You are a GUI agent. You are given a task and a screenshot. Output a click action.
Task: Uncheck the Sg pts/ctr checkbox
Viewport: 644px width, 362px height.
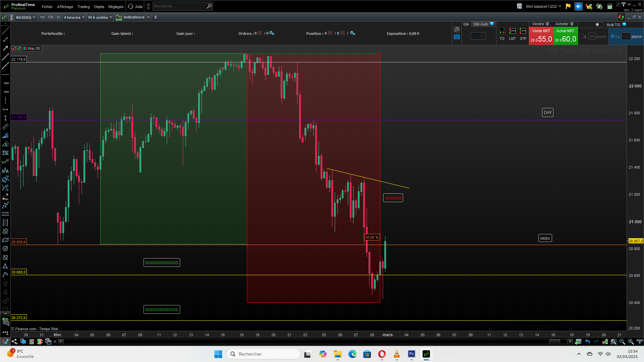tap(612, 37)
